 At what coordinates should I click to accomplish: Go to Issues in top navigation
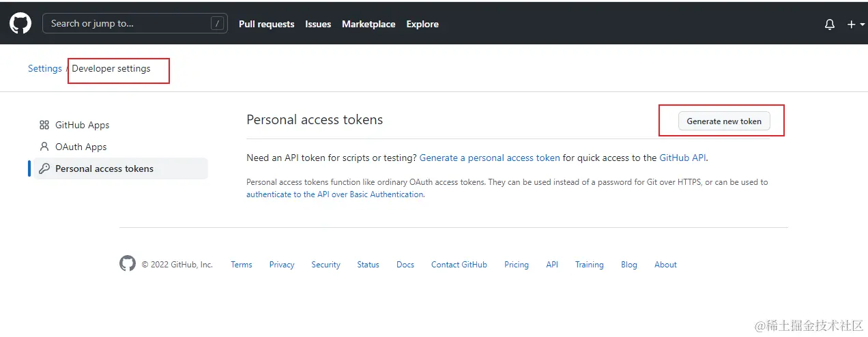[x=318, y=24]
